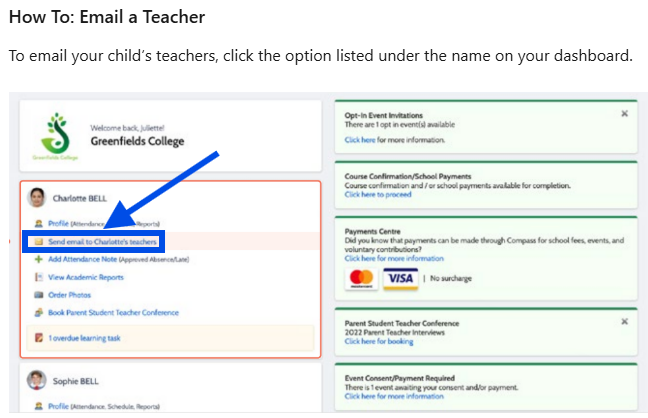Viewport: 648px width, 418px height.
Task: Open Payments Centre 'Click here for more information'
Action: click(394, 258)
